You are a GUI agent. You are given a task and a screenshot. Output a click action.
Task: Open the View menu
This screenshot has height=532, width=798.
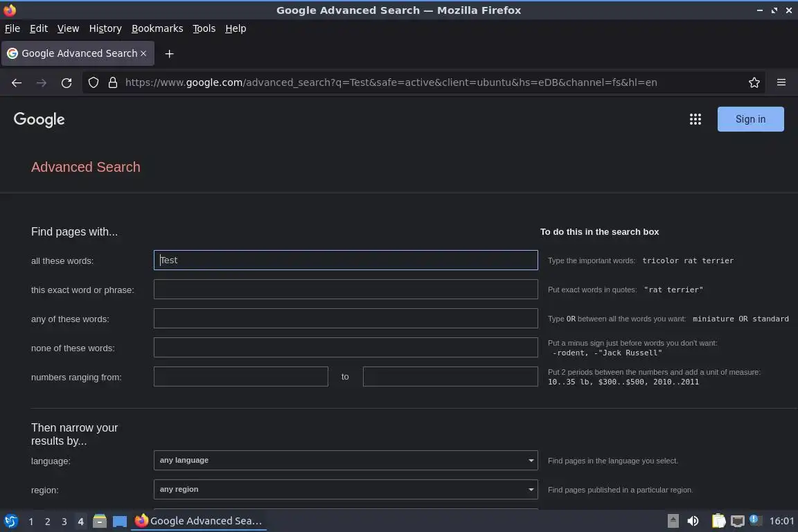pyautogui.click(x=68, y=28)
